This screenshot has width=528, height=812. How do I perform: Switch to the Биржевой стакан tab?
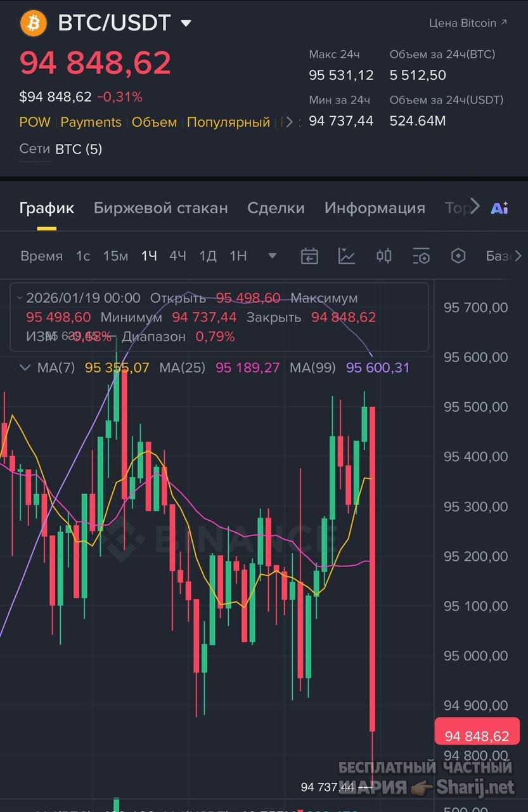click(x=161, y=208)
